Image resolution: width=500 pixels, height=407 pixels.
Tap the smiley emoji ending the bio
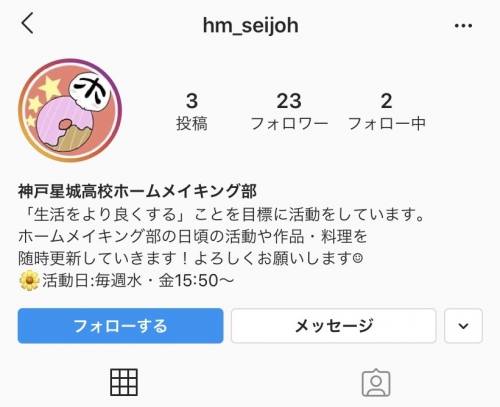[357, 258]
